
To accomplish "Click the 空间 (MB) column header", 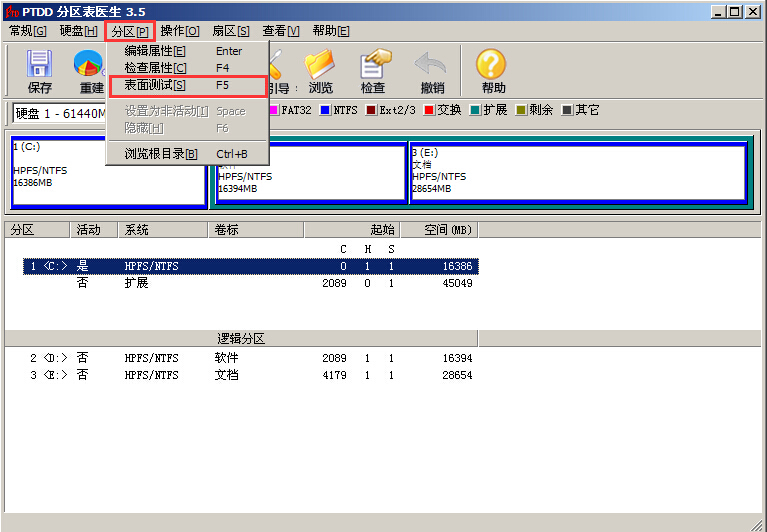I will (x=446, y=230).
